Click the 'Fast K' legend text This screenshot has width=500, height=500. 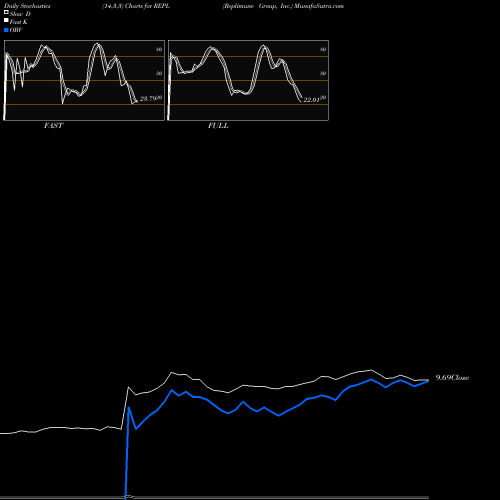[x=19, y=22]
